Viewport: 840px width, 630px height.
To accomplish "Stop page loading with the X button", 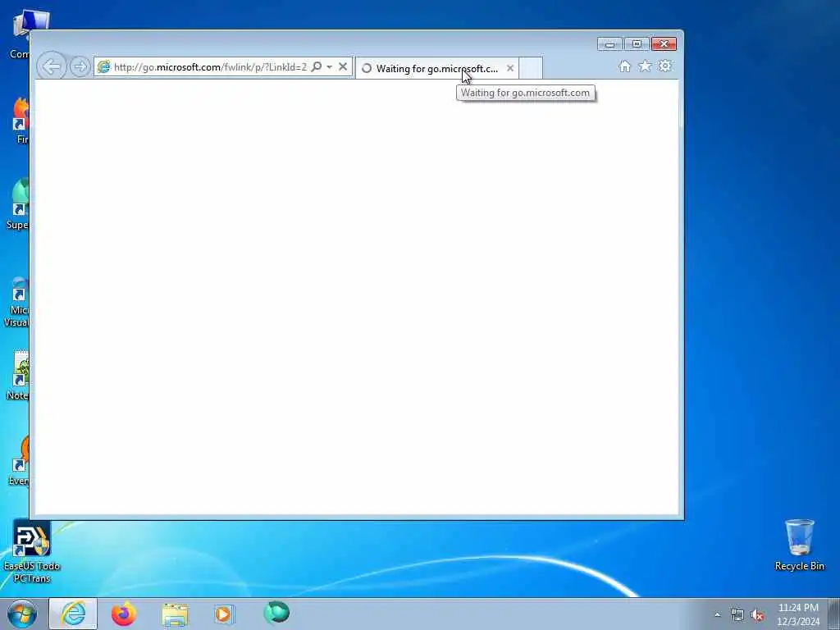I will (x=343, y=66).
